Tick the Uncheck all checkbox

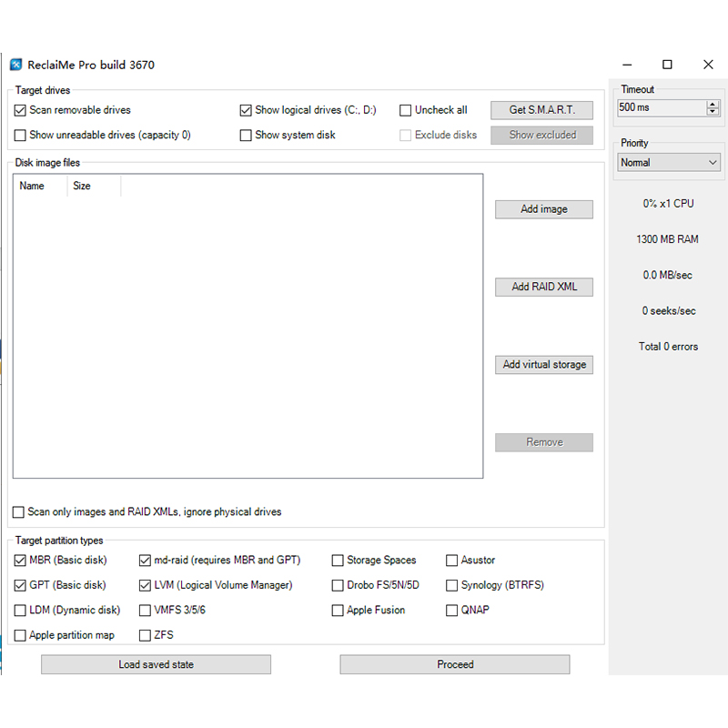[x=405, y=110]
